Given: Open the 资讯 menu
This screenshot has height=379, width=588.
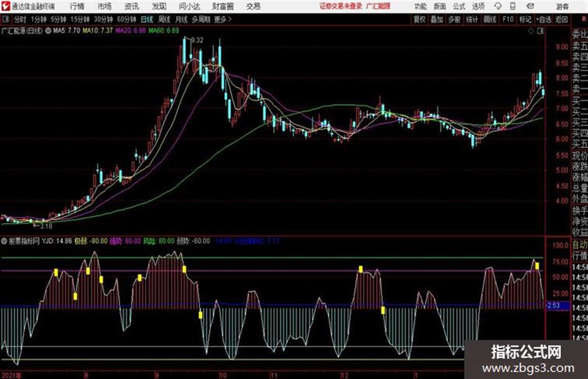Looking at the screenshot, I should coord(132,6).
